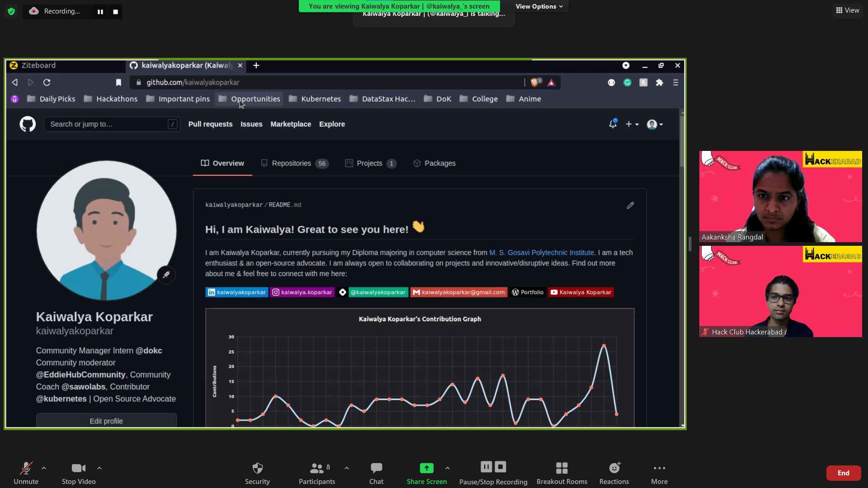Open GitHub notifications bell
Image resolution: width=868 pixels, height=488 pixels.
tap(613, 124)
